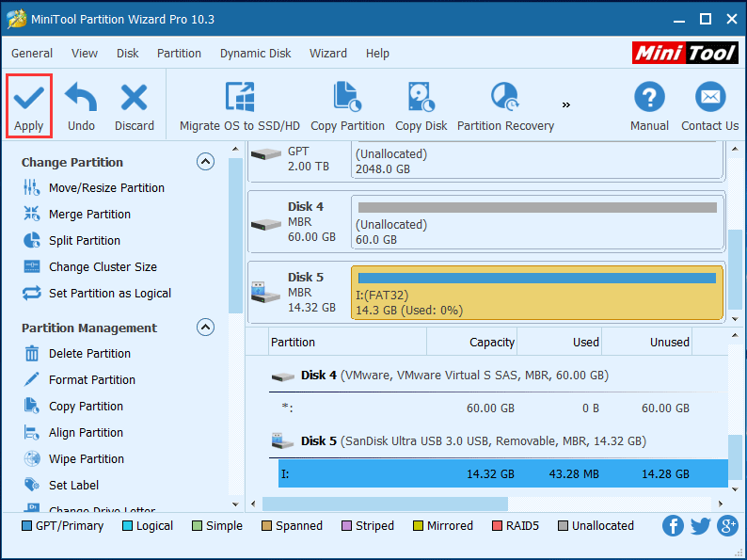The height and width of the screenshot is (560, 747).
Task: Sort by Partition column header
Action: click(348, 343)
